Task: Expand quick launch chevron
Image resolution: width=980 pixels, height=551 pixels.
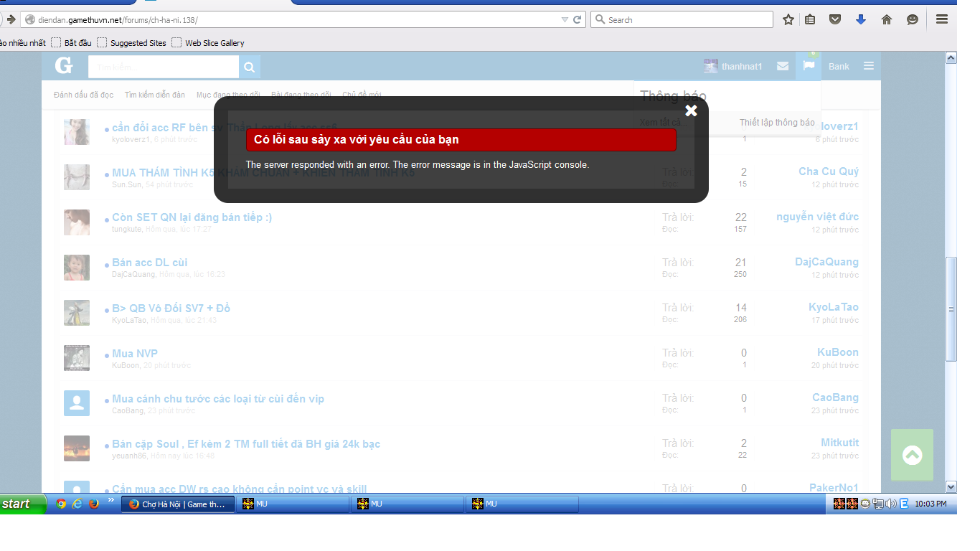Action: [x=110, y=500]
